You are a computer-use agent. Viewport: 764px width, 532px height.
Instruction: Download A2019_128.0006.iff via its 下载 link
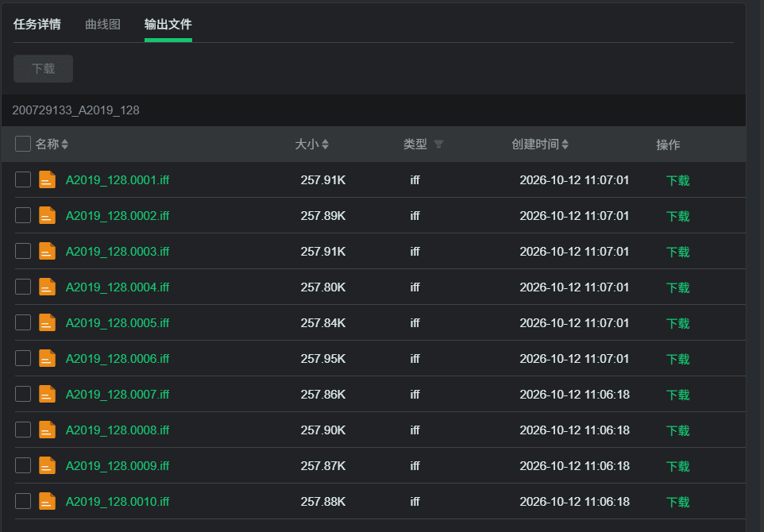click(677, 359)
